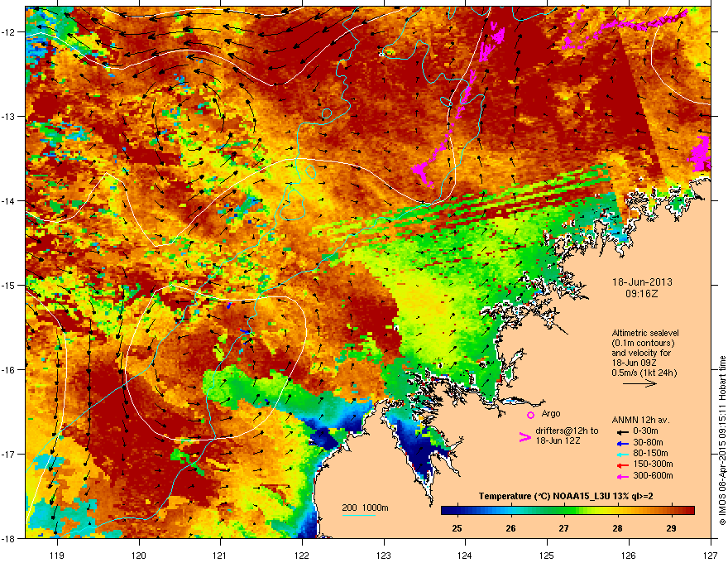Click the '0-30m' depth label
Image resolution: width=728 pixels, height=563 pixels.
[645, 431]
